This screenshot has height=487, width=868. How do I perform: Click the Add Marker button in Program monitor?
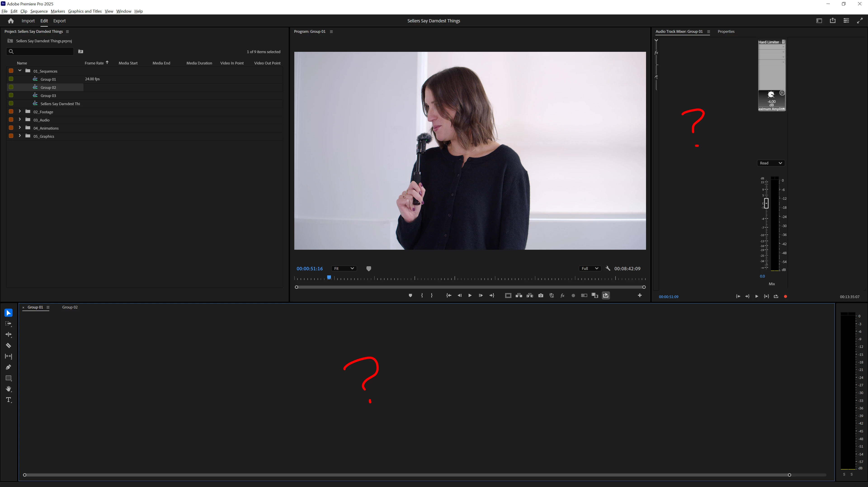pos(410,295)
